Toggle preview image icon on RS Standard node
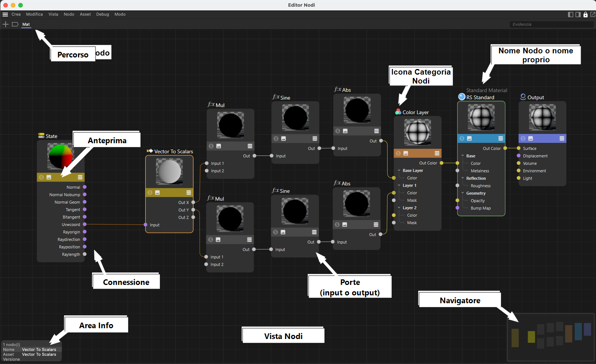Screen dimensions: 596x364 (469, 138)
